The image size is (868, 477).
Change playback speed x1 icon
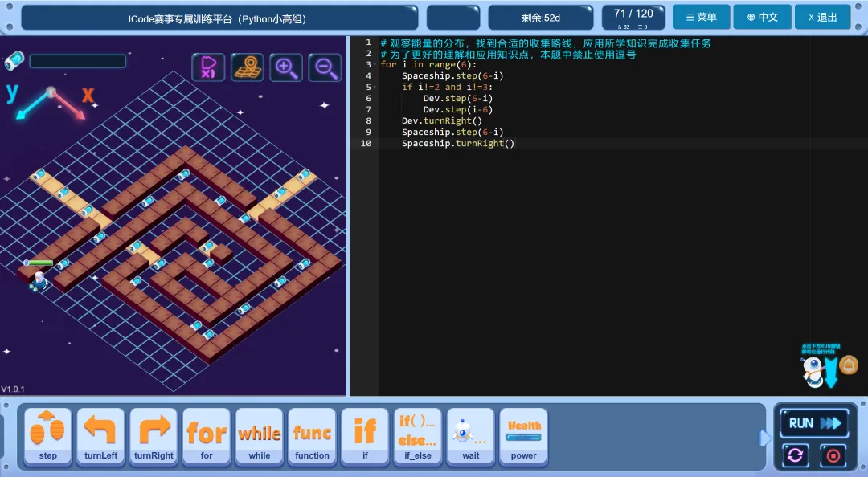click(x=208, y=67)
